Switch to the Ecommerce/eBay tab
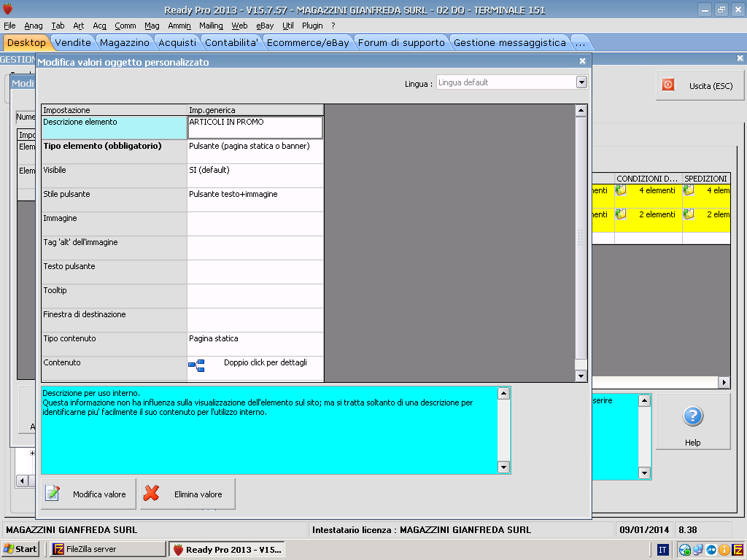747x560 pixels. pos(308,43)
